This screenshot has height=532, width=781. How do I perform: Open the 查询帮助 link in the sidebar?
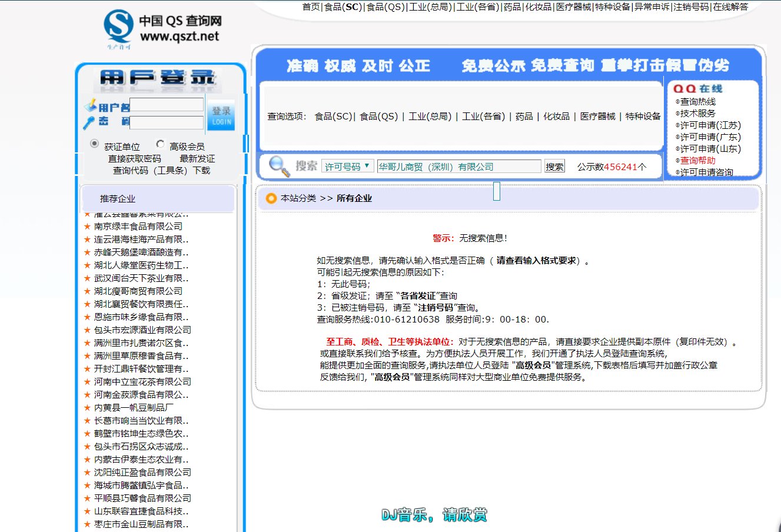(x=698, y=160)
